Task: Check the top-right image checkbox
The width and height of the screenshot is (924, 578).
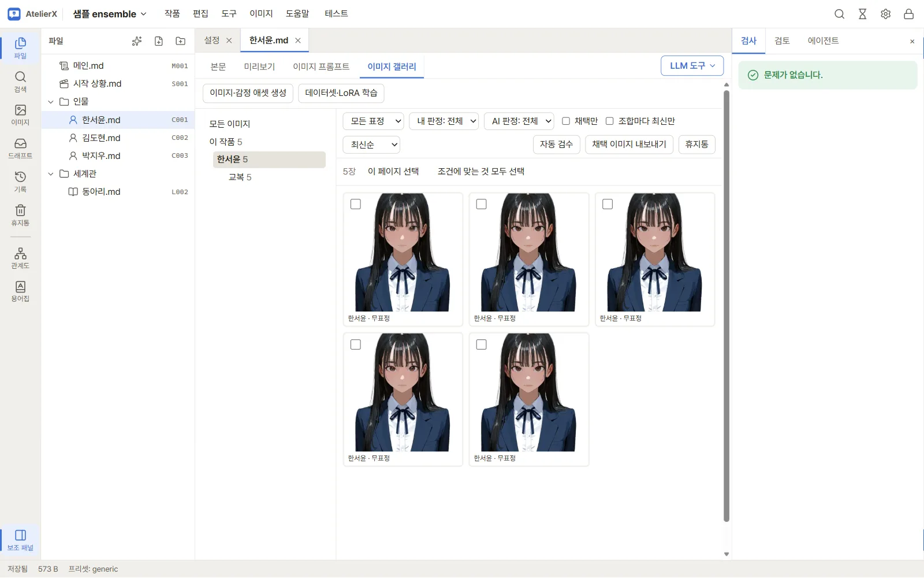Action: 608,204
